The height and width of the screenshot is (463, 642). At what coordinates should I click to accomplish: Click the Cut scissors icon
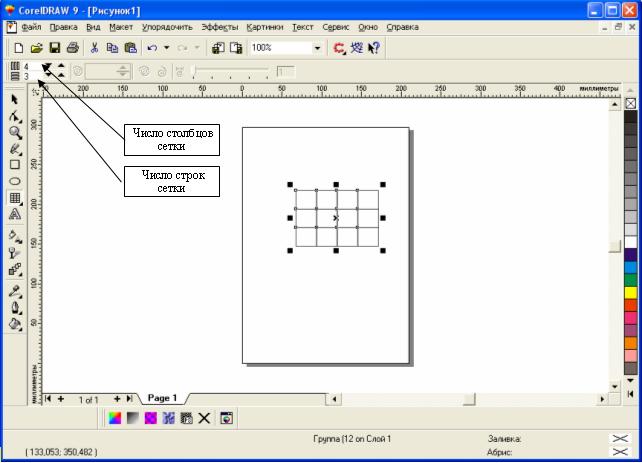[x=95, y=47]
